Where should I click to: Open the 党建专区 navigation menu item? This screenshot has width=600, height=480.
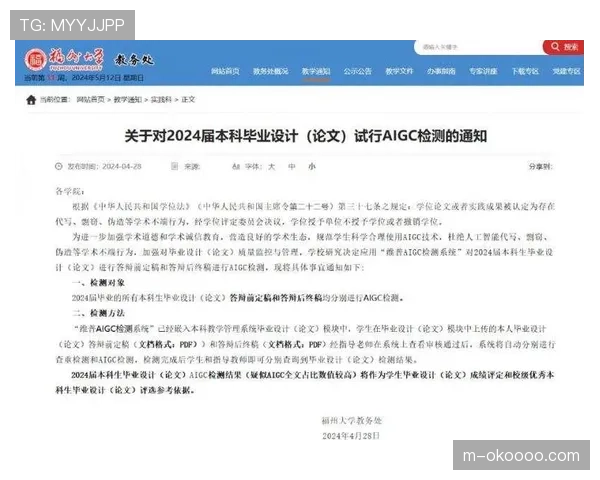pyautogui.click(x=567, y=71)
